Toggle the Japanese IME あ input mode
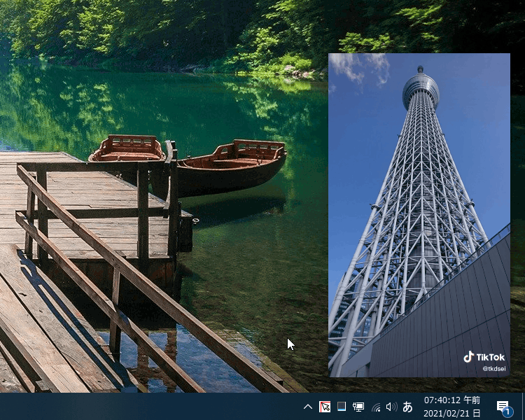 coord(407,407)
